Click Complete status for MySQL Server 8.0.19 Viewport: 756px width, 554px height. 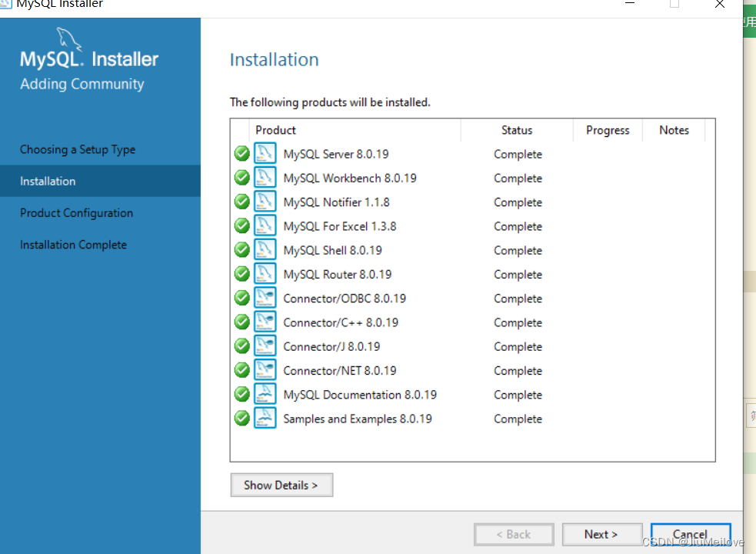(518, 155)
